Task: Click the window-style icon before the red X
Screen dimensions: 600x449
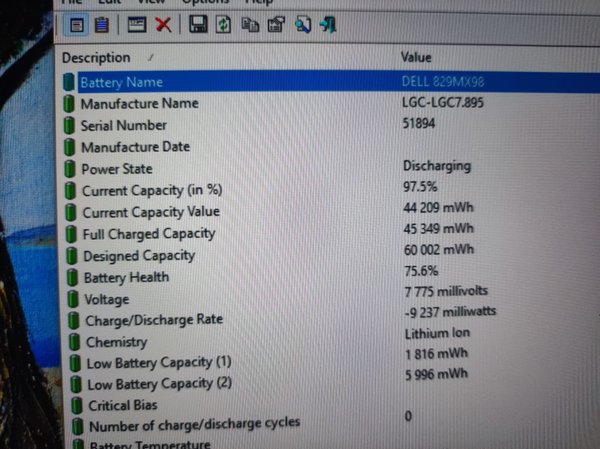Action: (x=137, y=23)
